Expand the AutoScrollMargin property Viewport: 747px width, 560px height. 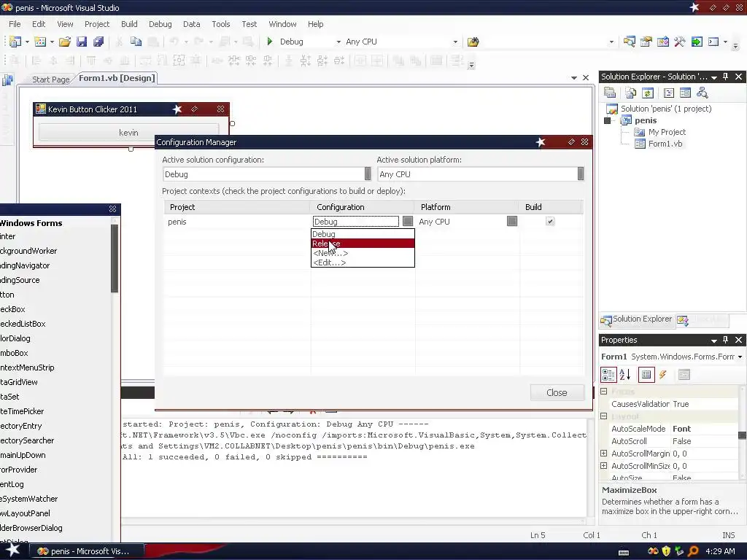pyautogui.click(x=603, y=454)
